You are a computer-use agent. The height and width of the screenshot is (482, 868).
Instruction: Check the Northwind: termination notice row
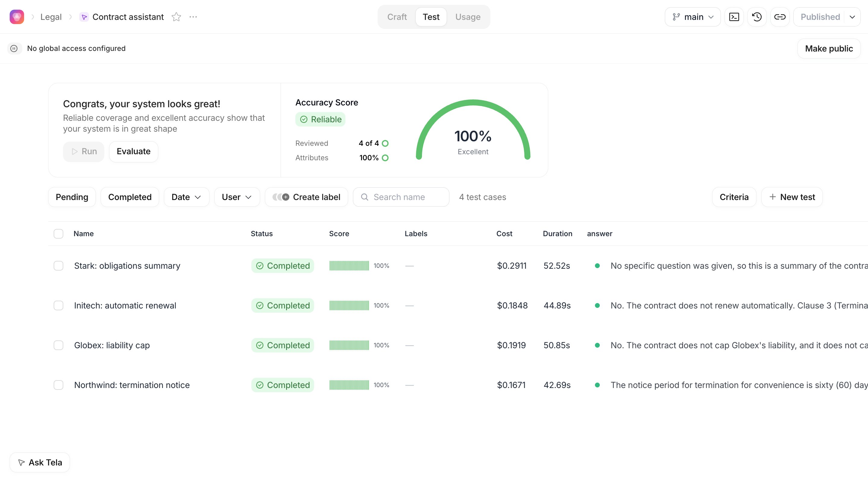(58, 385)
